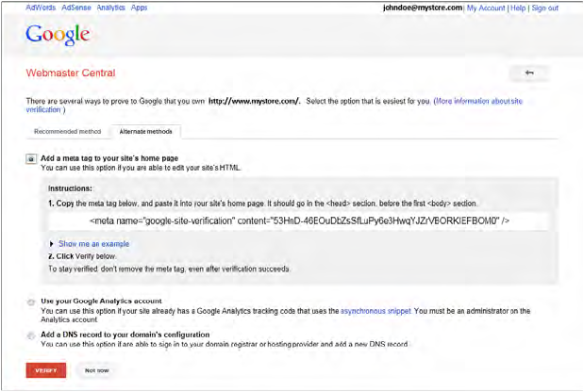This screenshot has width=584, height=392.
Task: Select the DNS record radio option
Action: point(32,335)
